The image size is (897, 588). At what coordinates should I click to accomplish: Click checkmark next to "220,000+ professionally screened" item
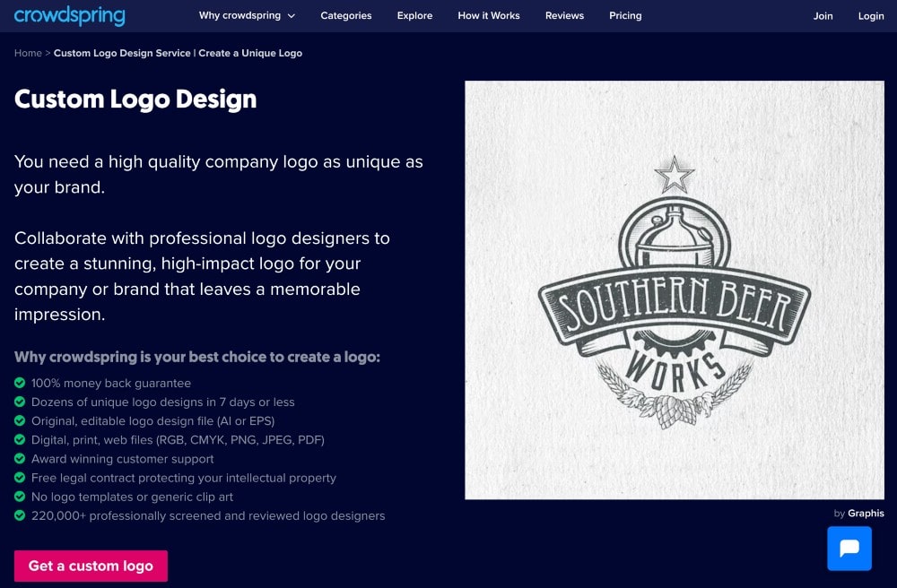[x=19, y=515]
